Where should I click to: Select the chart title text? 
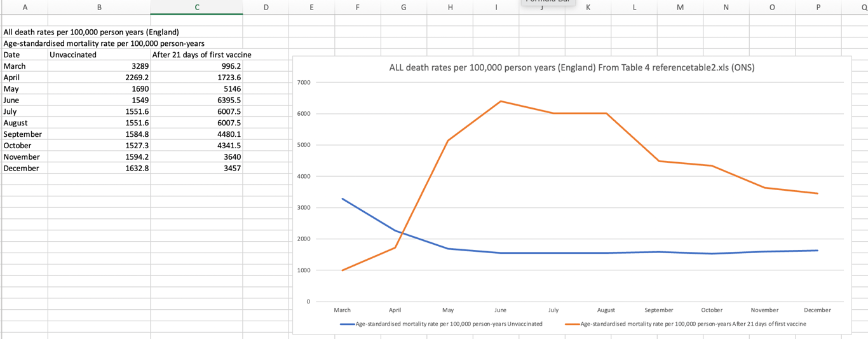coord(571,67)
